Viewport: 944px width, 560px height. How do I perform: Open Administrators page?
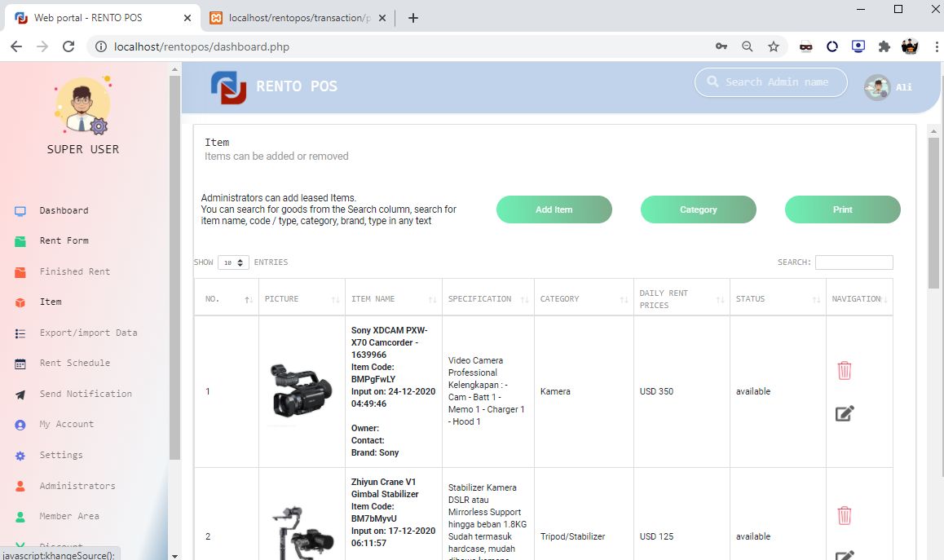tap(77, 485)
